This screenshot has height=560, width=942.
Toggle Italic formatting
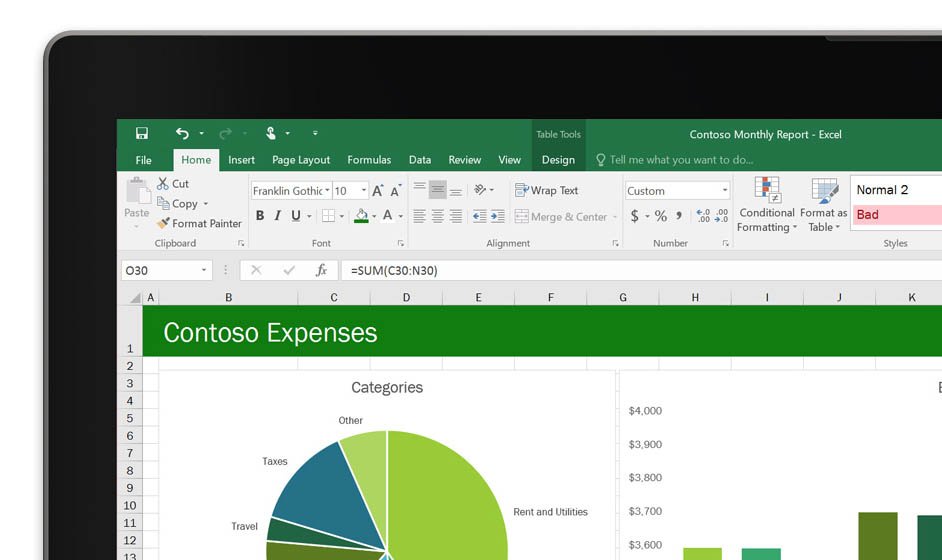click(278, 216)
